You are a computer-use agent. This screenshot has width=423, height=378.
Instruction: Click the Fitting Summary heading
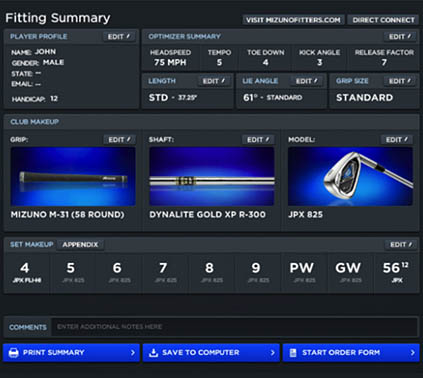click(x=58, y=18)
